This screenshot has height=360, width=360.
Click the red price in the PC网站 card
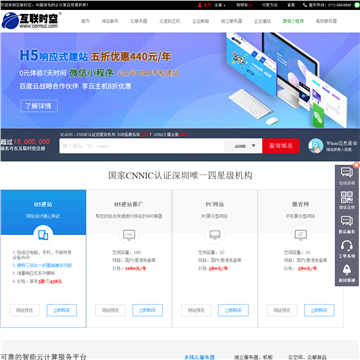(x=218, y=268)
